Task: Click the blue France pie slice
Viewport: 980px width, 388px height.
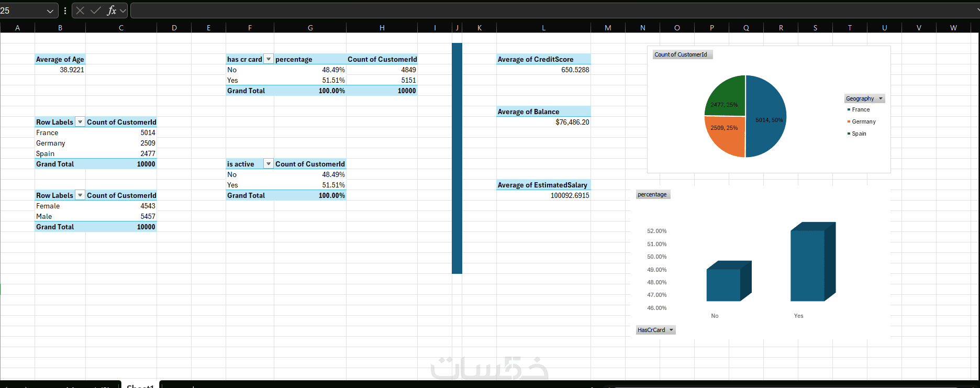Action: click(766, 116)
